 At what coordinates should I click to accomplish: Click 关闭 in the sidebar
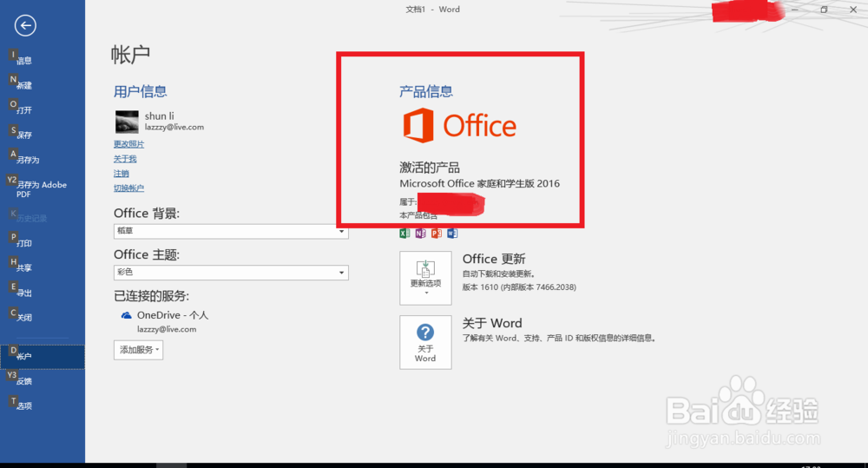(x=23, y=317)
